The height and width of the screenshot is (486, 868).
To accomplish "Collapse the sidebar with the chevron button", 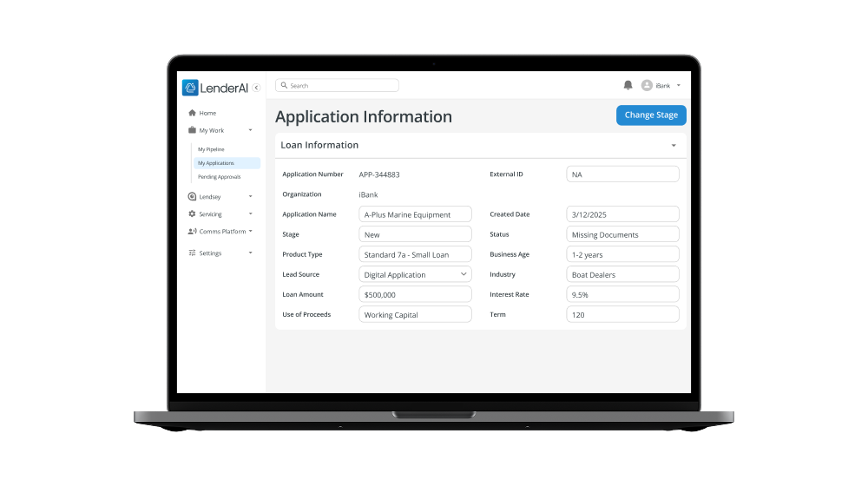I will [x=256, y=88].
